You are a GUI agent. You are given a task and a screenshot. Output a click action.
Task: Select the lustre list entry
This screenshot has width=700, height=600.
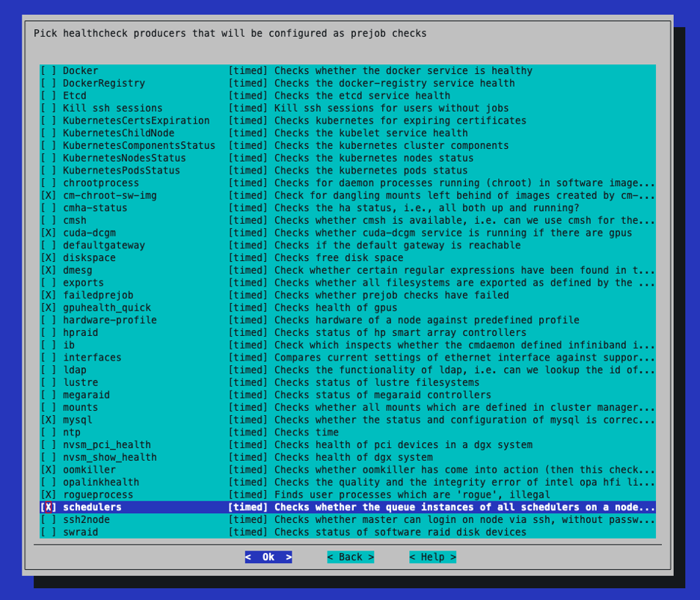tap(80, 382)
